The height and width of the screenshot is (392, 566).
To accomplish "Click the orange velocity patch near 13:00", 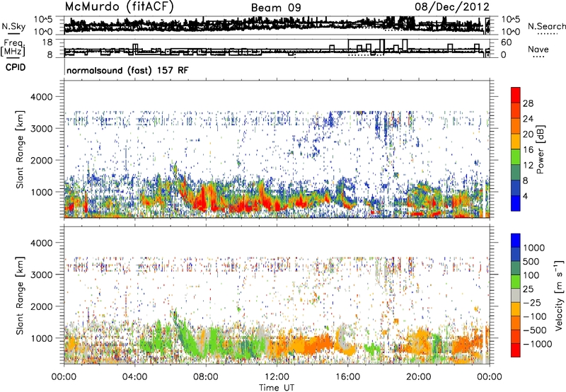I will click(299, 345).
